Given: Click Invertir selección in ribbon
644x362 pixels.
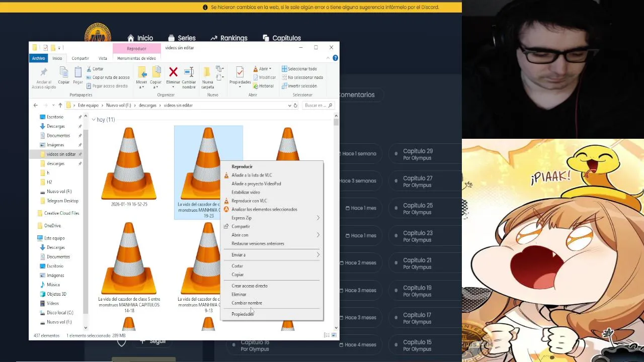Looking at the screenshot, I should click(x=299, y=86).
